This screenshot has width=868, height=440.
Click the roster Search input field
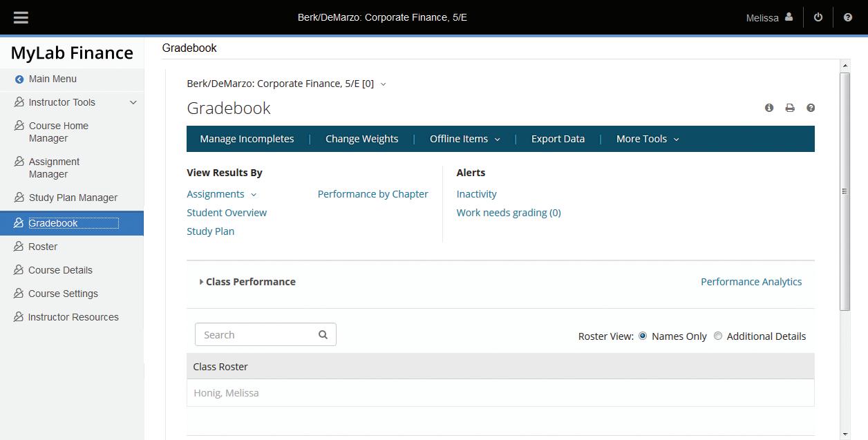(x=256, y=334)
